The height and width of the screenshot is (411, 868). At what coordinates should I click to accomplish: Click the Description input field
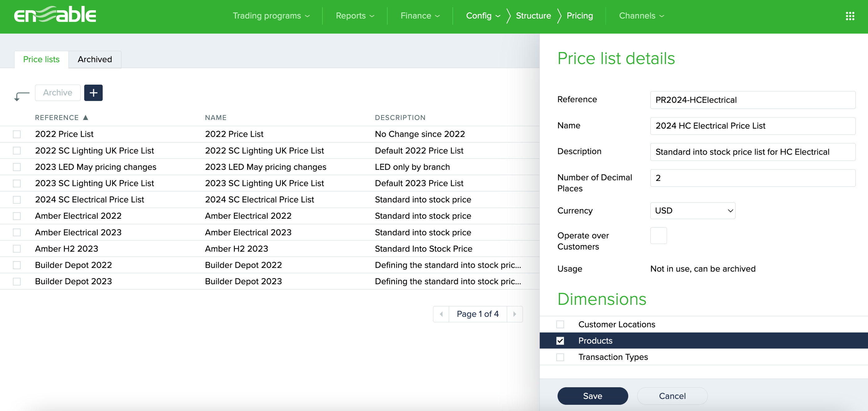click(x=752, y=152)
